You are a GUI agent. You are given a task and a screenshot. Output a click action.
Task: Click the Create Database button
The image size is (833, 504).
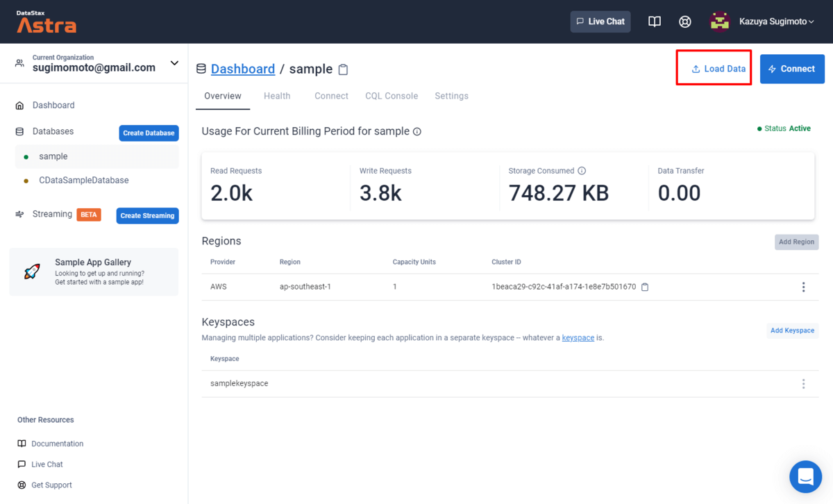coord(149,133)
